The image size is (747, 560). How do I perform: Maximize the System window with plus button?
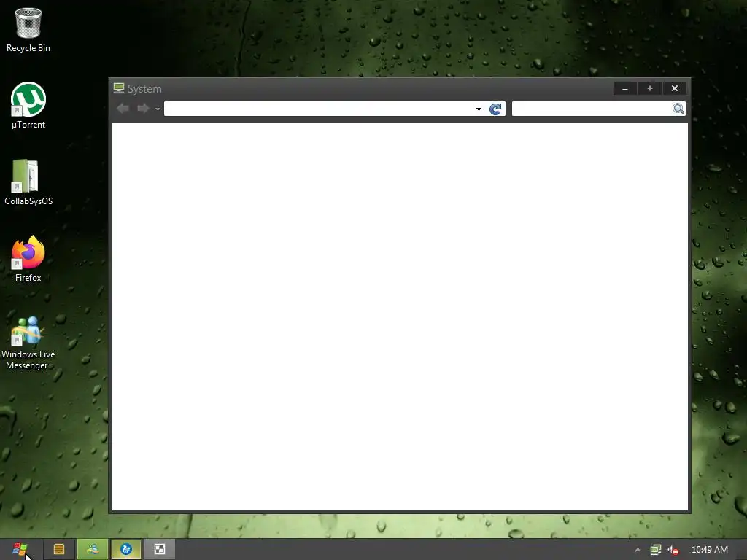click(650, 88)
